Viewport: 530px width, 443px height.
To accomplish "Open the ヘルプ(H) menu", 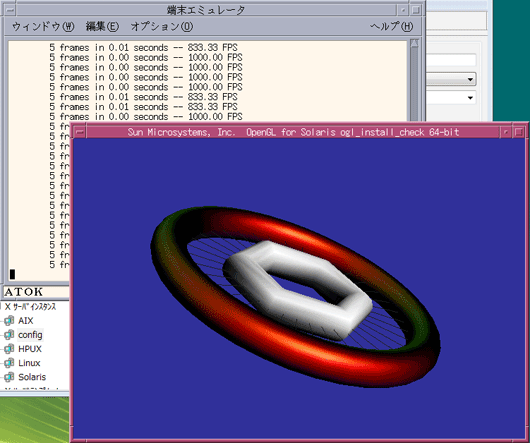I will coord(391,26).
